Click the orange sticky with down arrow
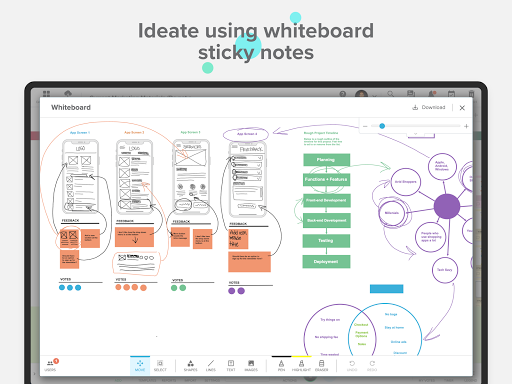The height and width of the screenshot is (384, 512). [x=134, y=237]
